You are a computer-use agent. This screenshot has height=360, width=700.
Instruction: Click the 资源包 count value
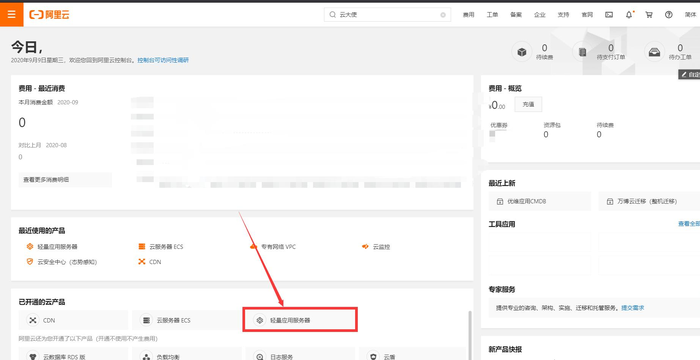pyautogui.click(x=546, y=134)
